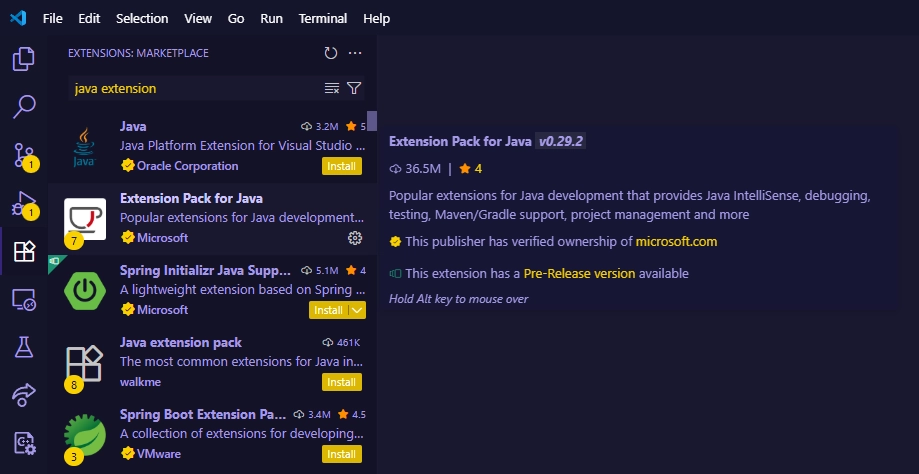Click the Spring Initializr pre-release corner badge
The height and width of the screenshot is (474, 919).
click(x=55, y=261)
